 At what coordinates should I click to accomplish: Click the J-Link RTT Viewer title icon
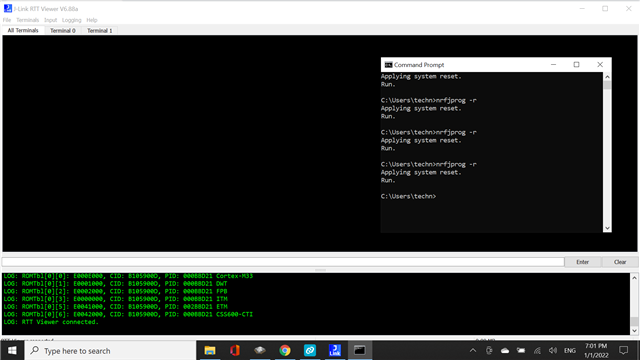pyautogui.click(x=7, y=9)
